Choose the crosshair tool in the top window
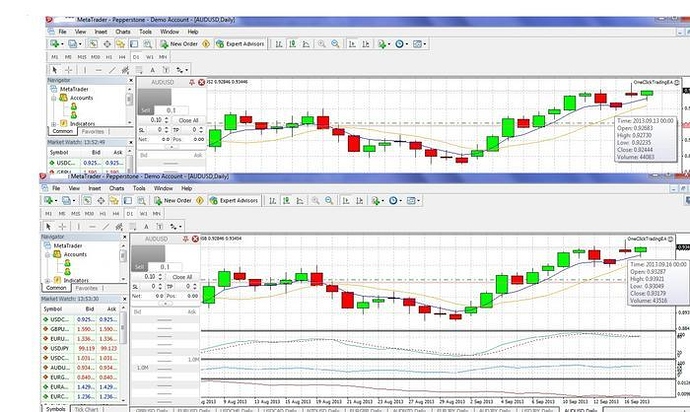 click(69, 70)
